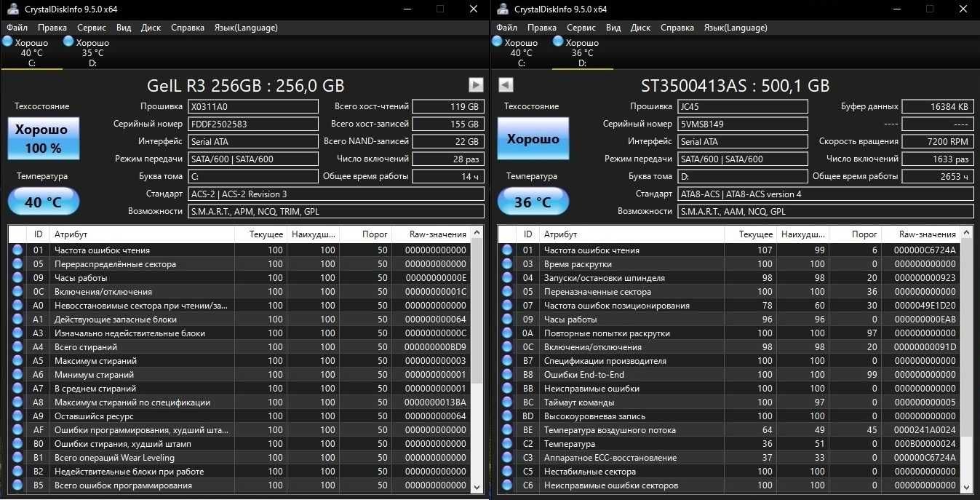Viewport: 980px width, 500px height.
Task: Click status dot of Оставшийся ресурс row
Action: click(17, 416)
